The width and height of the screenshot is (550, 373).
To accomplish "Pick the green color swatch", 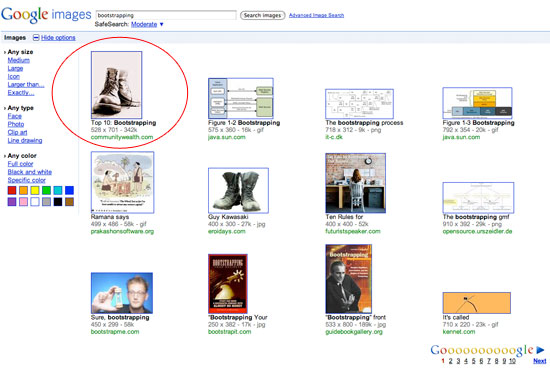I will coord(46,190).
